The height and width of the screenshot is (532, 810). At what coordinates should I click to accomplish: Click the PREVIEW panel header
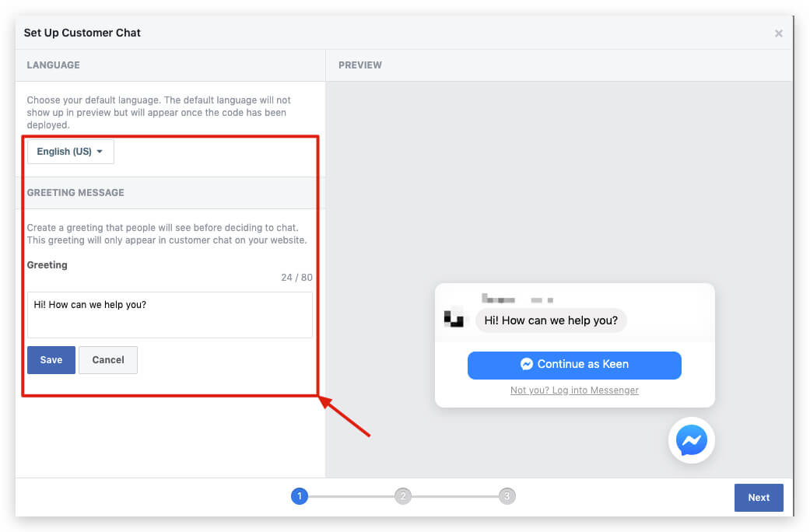point(360,65)
